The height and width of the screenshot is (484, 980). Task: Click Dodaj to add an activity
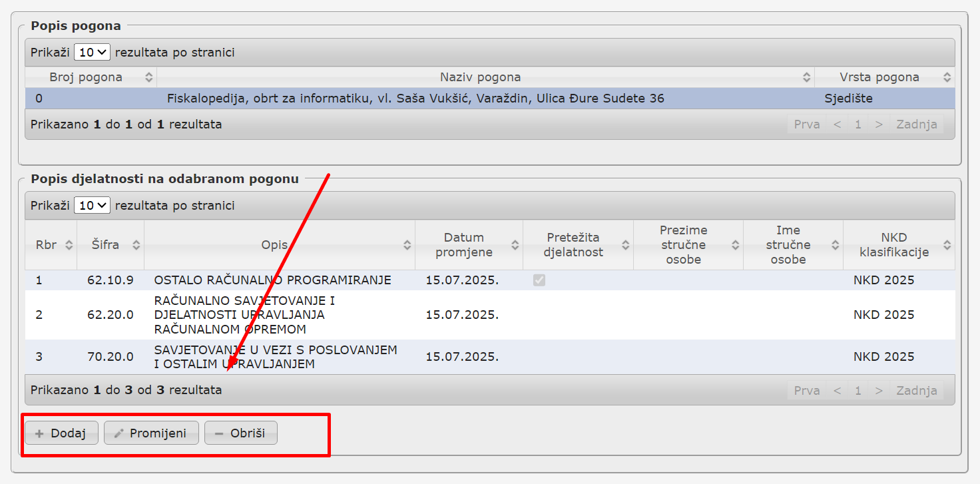point(61,433)
